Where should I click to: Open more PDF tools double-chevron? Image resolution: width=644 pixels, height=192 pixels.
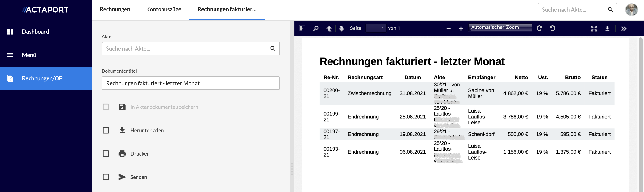pyautogui.click(x=623, y=28)
